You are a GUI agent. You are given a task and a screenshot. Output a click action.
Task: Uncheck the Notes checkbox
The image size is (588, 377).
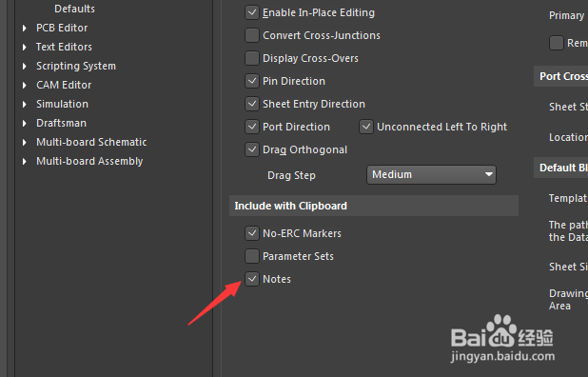tap(252, 279)
